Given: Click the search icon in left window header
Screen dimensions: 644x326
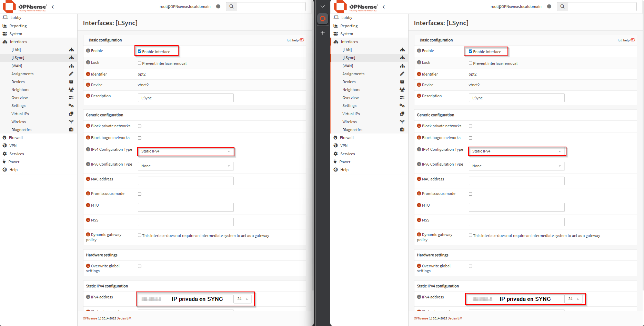Looking at the screenshot, I should 231,6.
